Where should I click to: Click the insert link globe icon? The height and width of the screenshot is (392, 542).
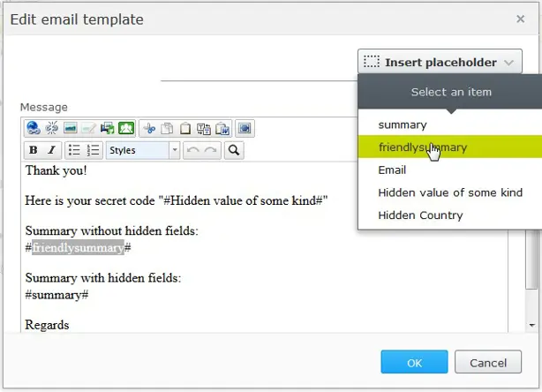click(33, 128)
